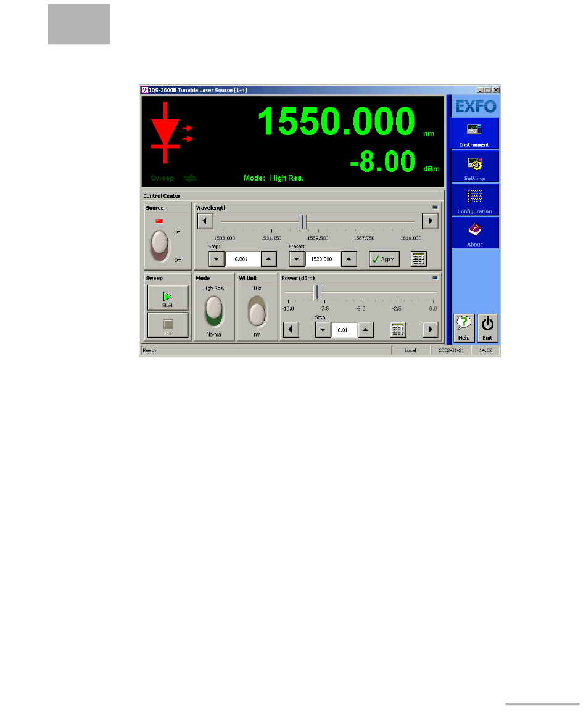
Task: Open the Help button
Action: click(464, 328)
